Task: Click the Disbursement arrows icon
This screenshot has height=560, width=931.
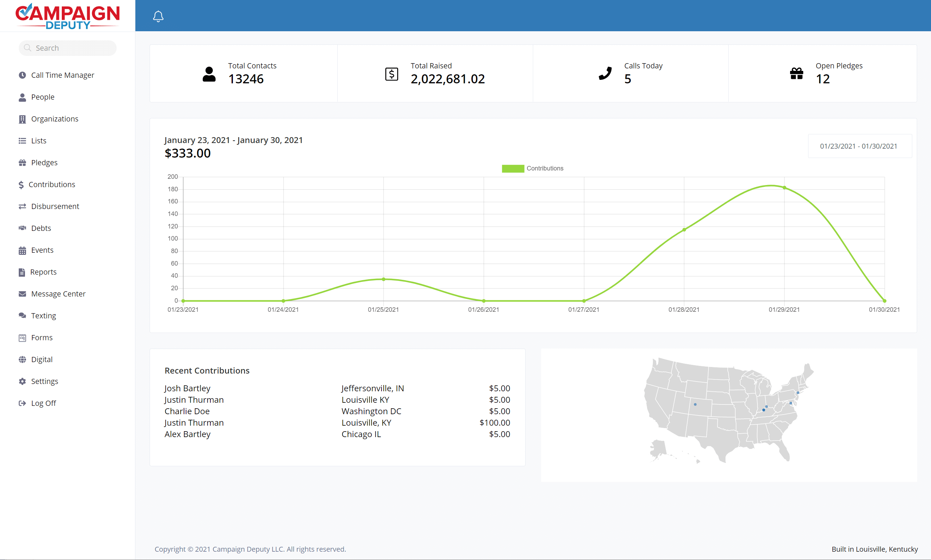Action: click(x=22, y=207)
